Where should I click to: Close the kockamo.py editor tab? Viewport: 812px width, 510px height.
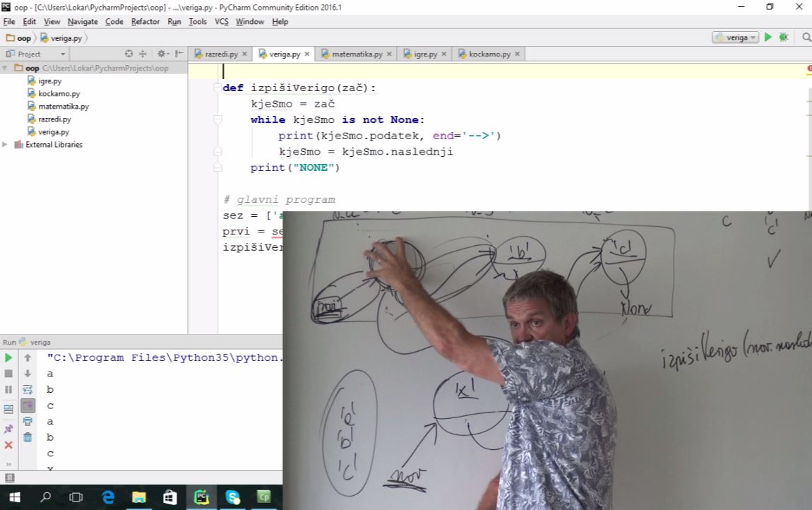[x=517, y=54]
